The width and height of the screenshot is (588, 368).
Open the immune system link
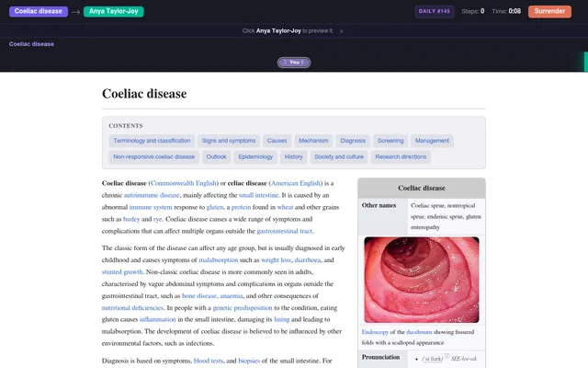[151, 207]
